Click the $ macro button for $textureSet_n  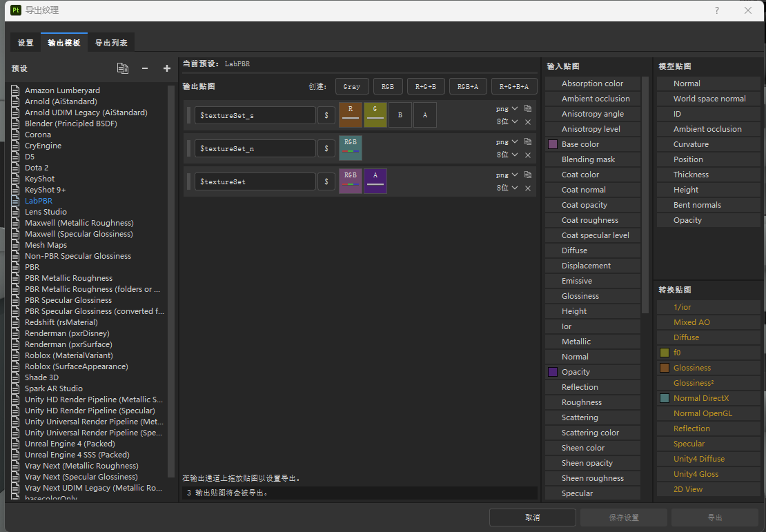(x=326, y=148)
